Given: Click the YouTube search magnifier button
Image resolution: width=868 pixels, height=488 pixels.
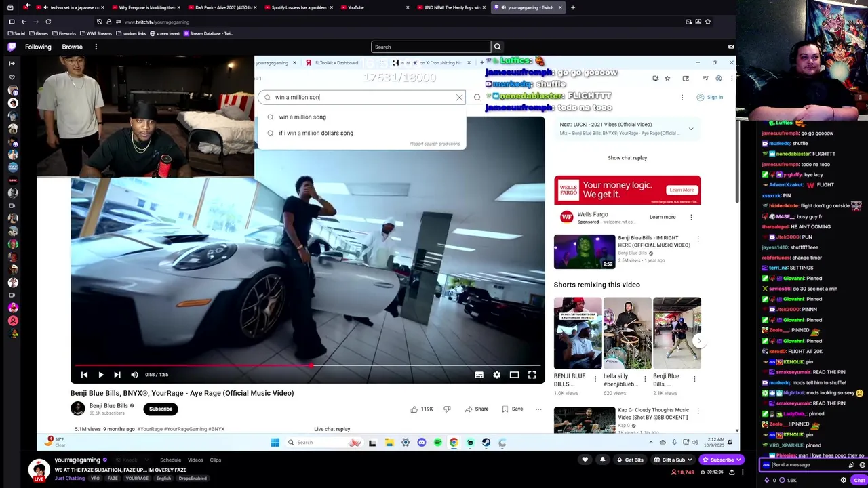Looking at the screenshot, I should [x=477, y=97].
